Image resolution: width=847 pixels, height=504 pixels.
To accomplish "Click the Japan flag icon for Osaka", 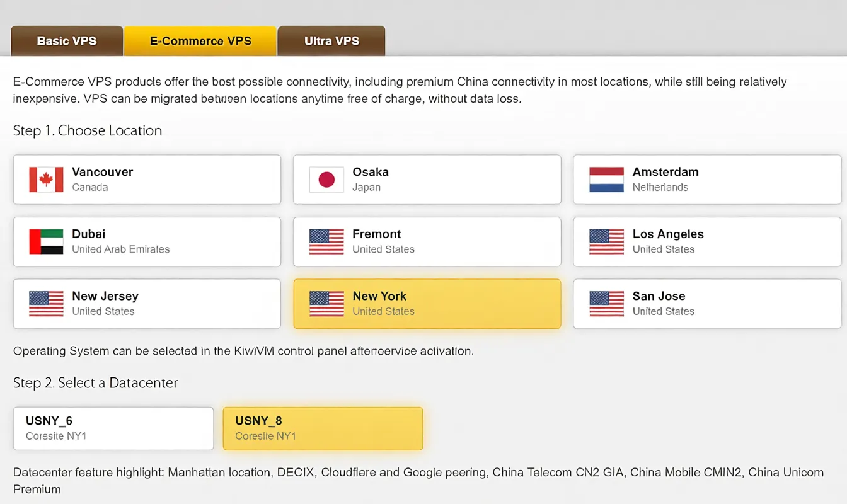I will click(326, 180).
